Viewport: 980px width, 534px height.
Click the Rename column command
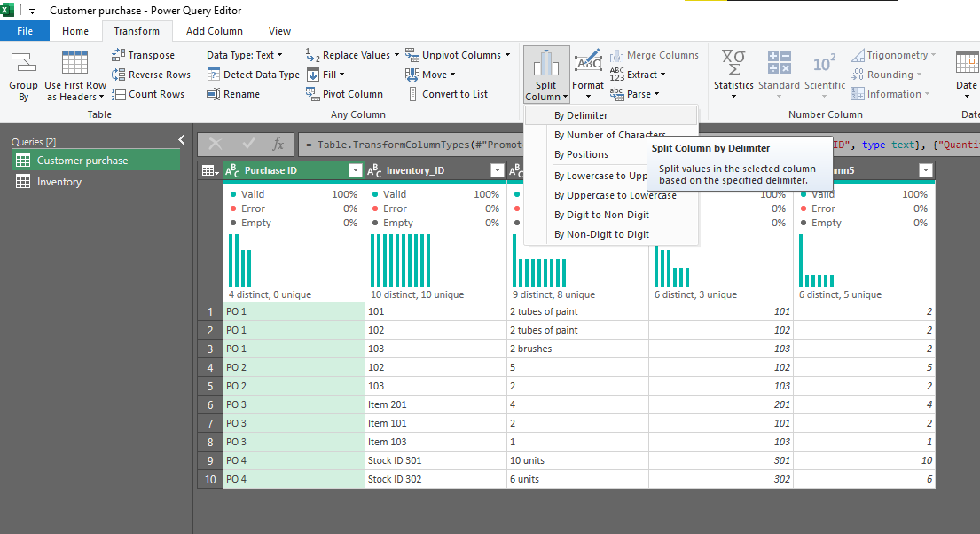233,94
